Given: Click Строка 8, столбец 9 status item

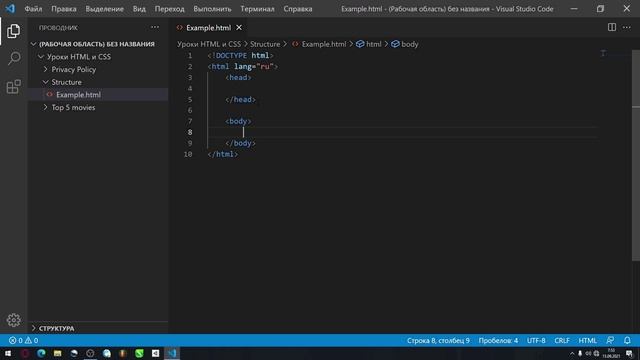Looking at the screenshot, I should [438, 340].
